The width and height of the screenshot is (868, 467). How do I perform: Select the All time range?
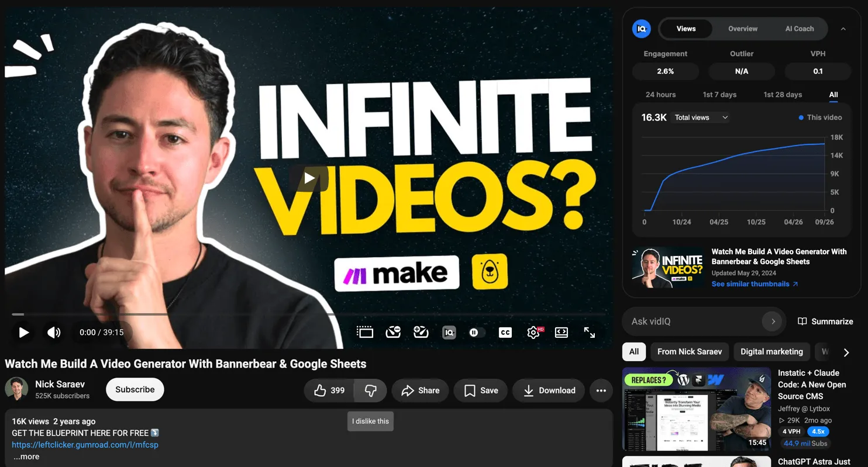833,95
